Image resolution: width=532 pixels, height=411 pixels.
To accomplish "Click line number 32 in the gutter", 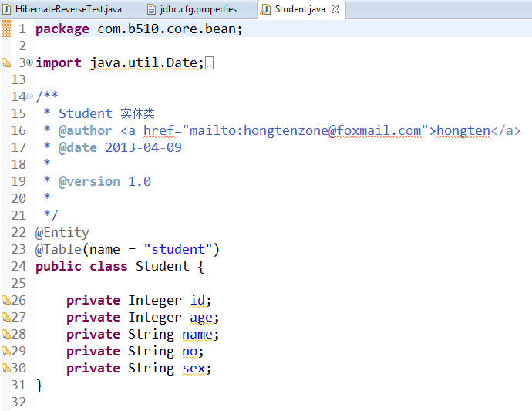I will tap(19, 403).
